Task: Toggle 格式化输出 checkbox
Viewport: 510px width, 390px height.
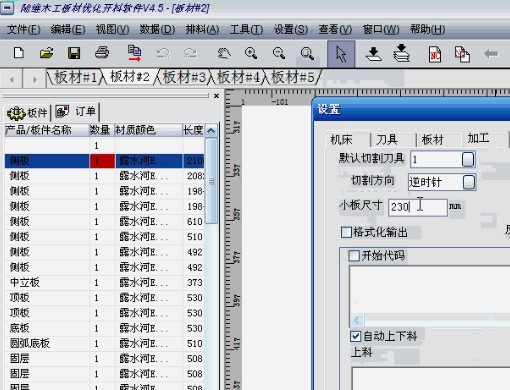Action: (x=346, y=232)
